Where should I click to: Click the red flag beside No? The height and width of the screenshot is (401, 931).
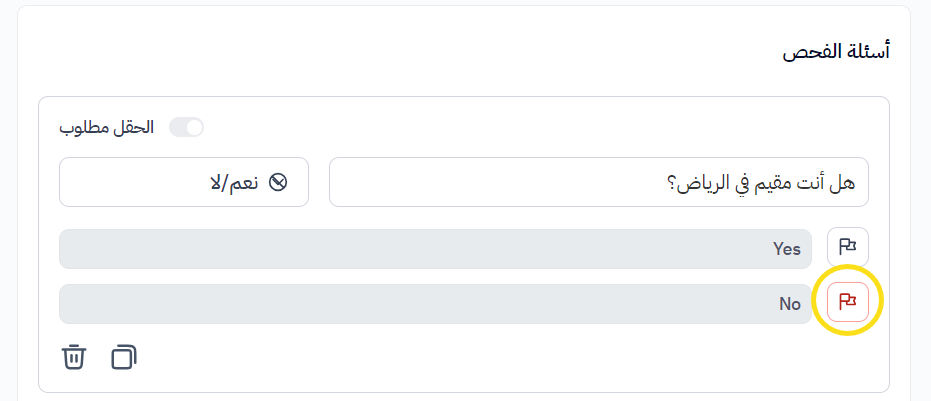[848, 301]
